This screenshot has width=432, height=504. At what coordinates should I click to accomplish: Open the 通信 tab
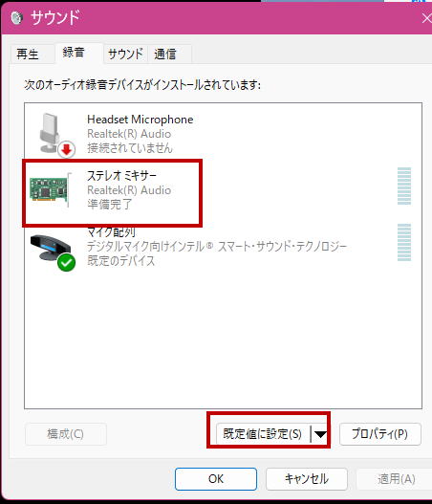(x=165, y=54)
